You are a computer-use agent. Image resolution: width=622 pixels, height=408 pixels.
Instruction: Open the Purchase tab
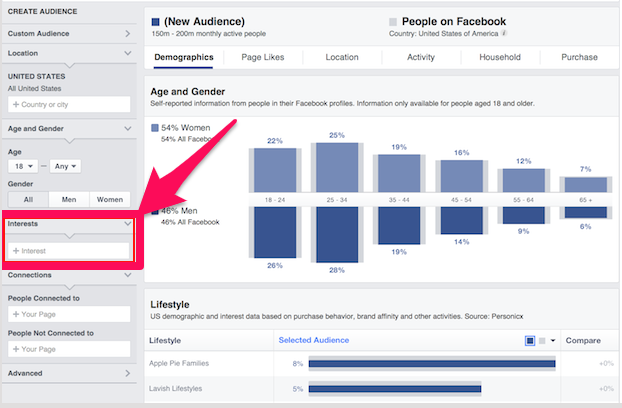point(579,57)
